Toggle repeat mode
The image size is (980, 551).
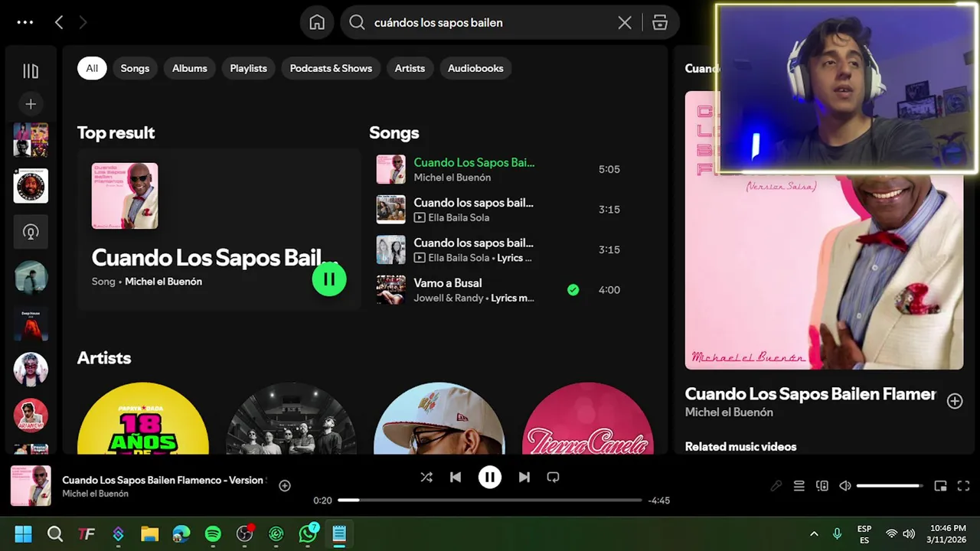(553, 477)
